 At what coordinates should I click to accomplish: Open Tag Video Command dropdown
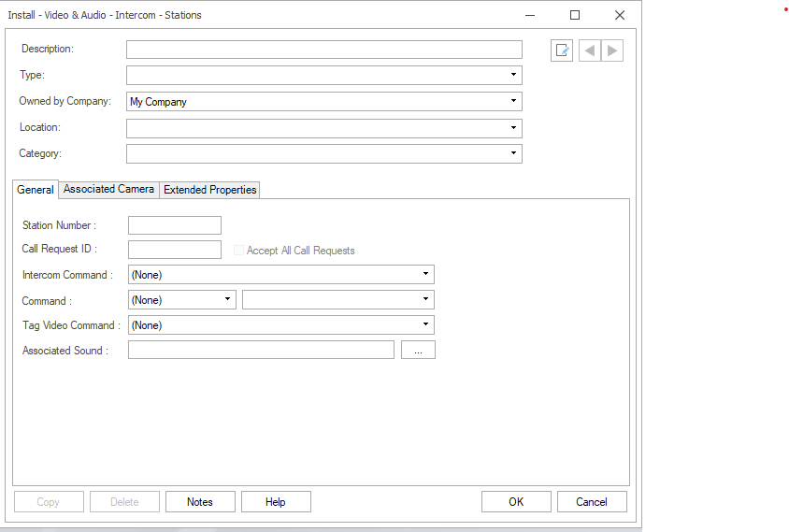(425, 325)
